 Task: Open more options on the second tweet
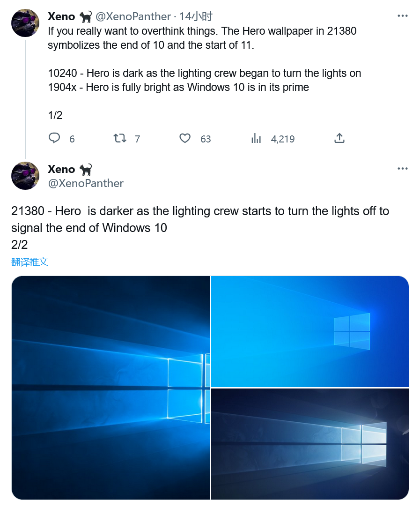(x=402, y=169)
